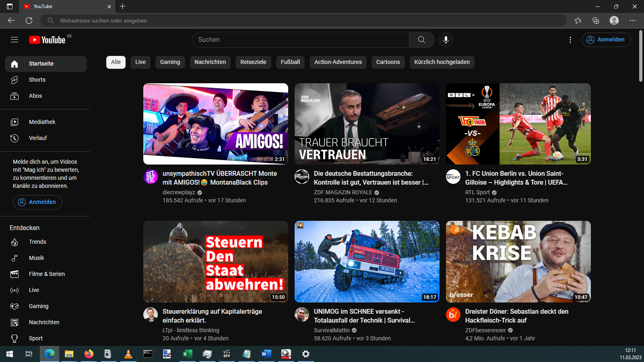Image resolution: width=644 pixels, height=362 pixels.
Task: Open Gaming controller icon in sidebar
Action: [x=14, y=306]
